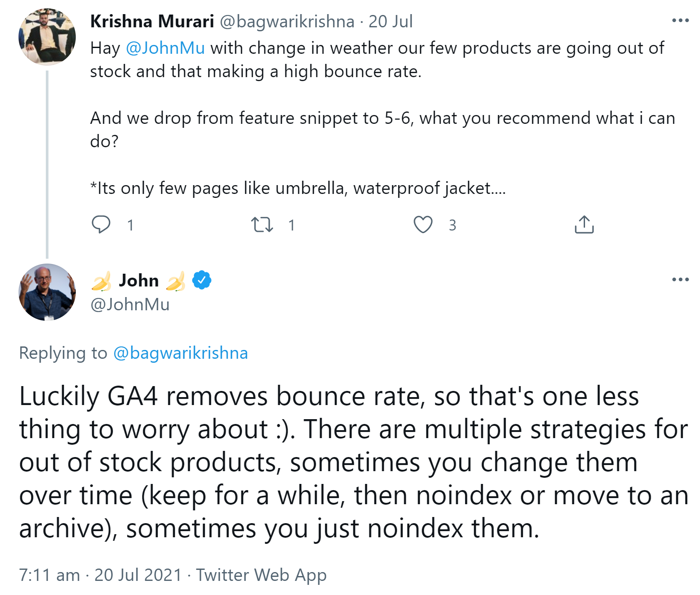Click the Twitter Web App source link
The image size is (700, 595).
tap(261, 575)
